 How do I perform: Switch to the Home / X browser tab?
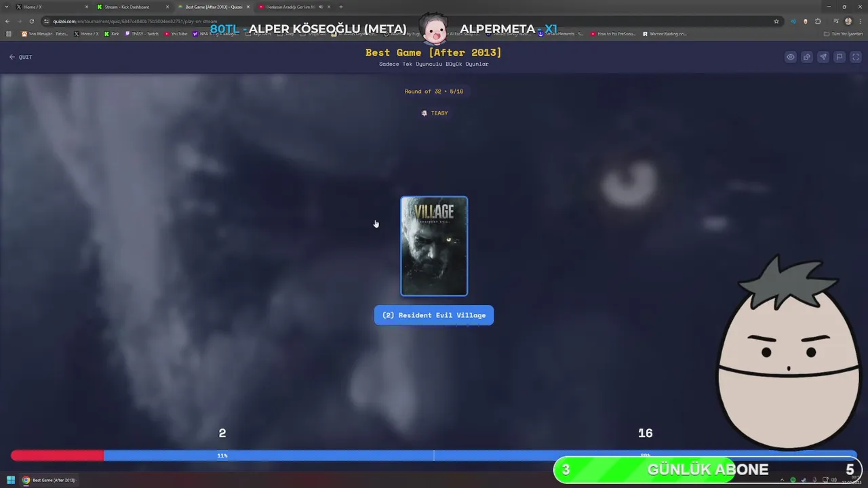click(53, 7)
